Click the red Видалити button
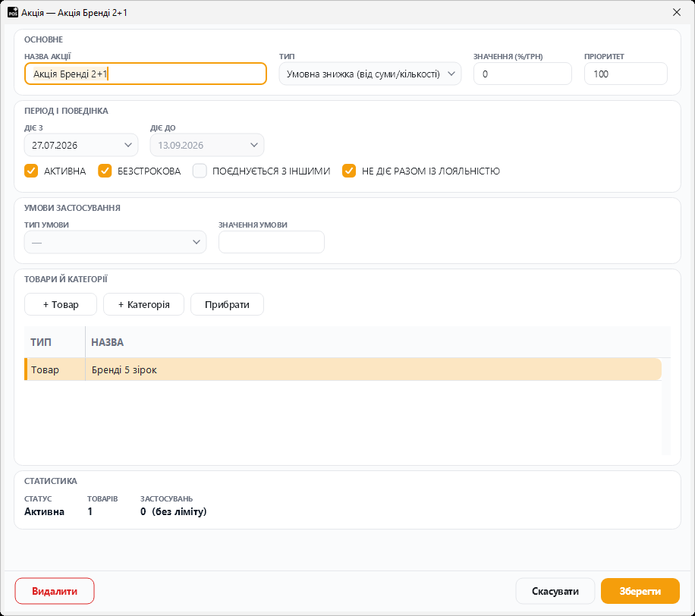 click(55, 591)
